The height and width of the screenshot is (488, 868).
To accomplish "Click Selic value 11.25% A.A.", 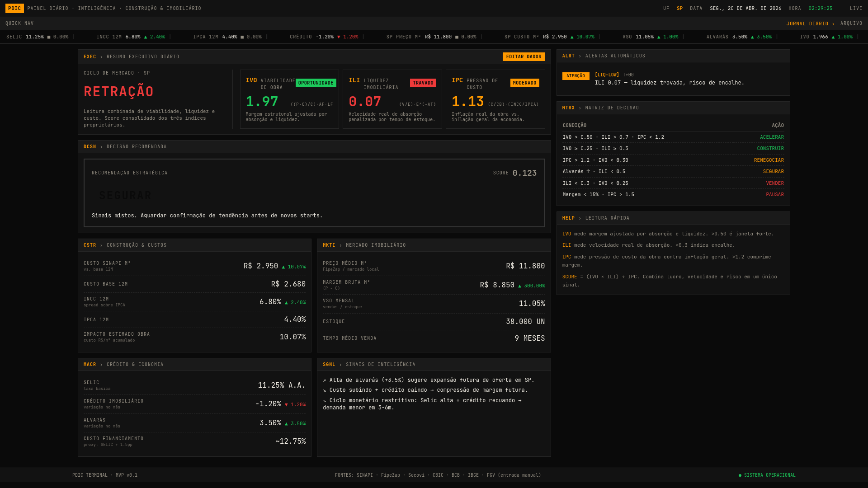I will coord(282,385).
